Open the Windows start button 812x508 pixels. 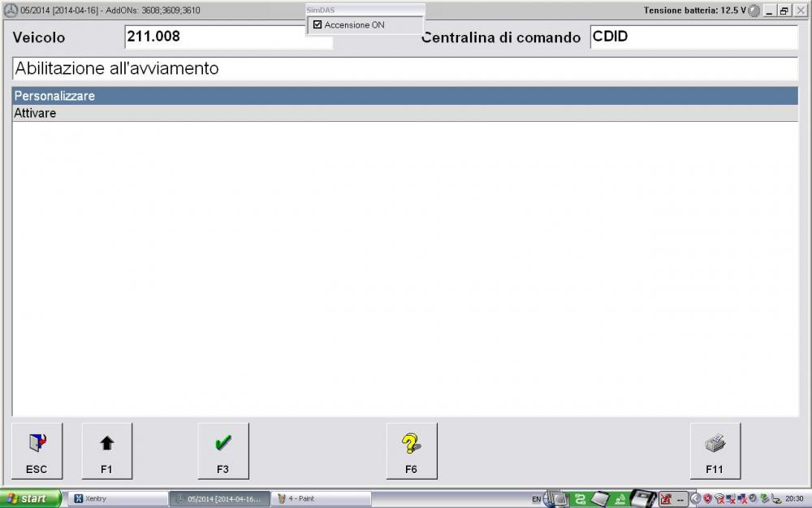click(31, 498)
